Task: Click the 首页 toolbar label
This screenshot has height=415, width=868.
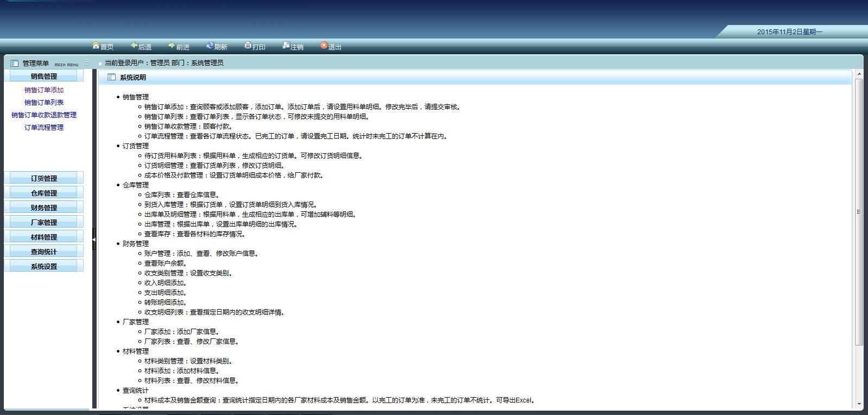Action: click(107, 47)
